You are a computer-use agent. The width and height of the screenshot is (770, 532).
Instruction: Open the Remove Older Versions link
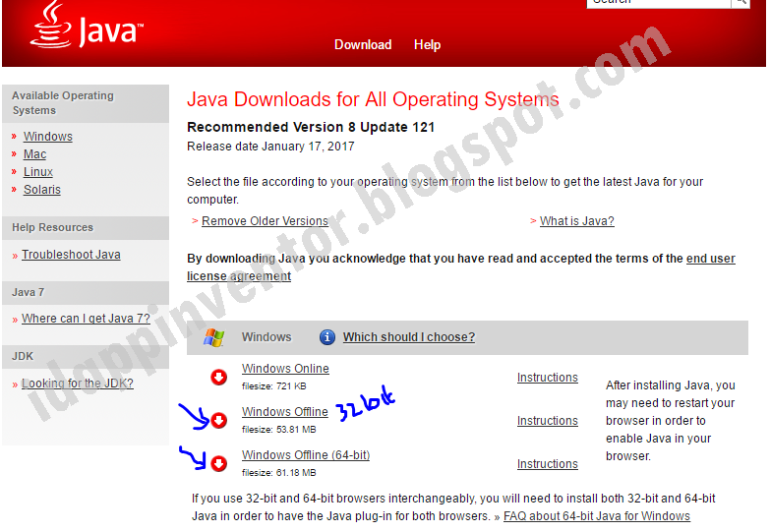coord(265,221)
